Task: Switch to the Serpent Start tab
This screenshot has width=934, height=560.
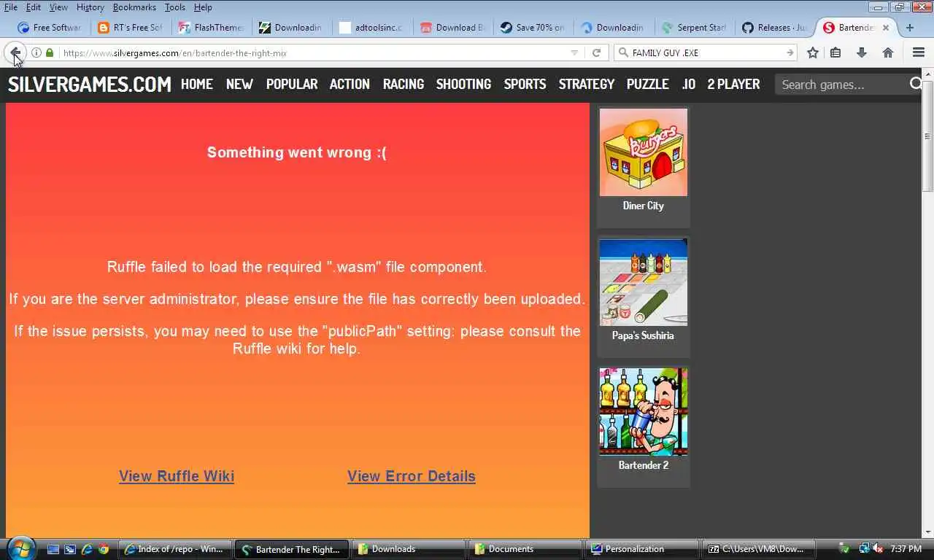Action: [x=693, y=28]
